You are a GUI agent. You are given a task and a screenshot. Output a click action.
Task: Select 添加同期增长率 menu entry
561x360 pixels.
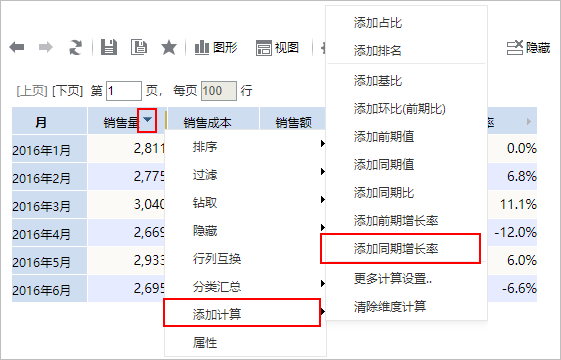pyautogui.click(x=400, y=249)
